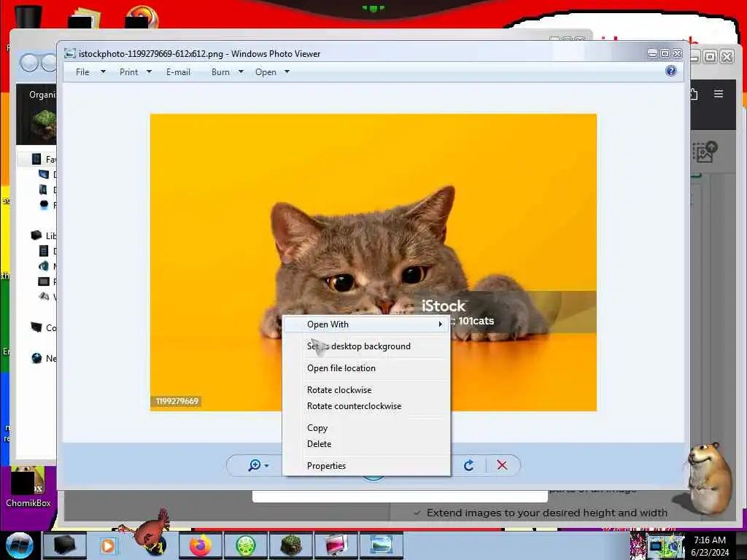This screenshot has height=560, width=747.
Task: Open the Burn menu
Action: 220,72
